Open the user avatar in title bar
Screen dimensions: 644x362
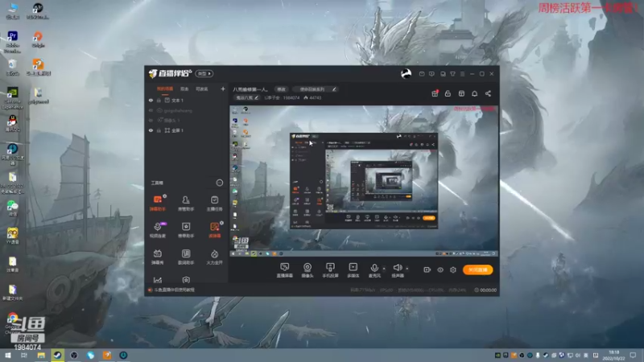point(406,73)
